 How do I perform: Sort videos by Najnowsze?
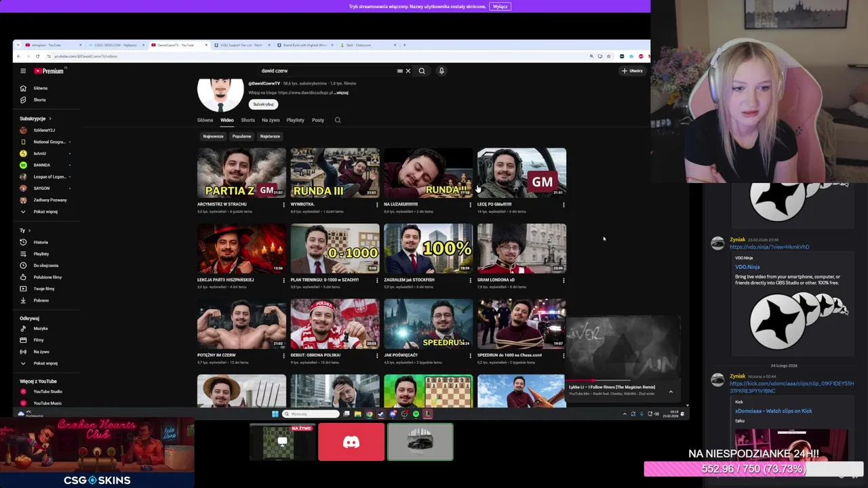point(213,136)
